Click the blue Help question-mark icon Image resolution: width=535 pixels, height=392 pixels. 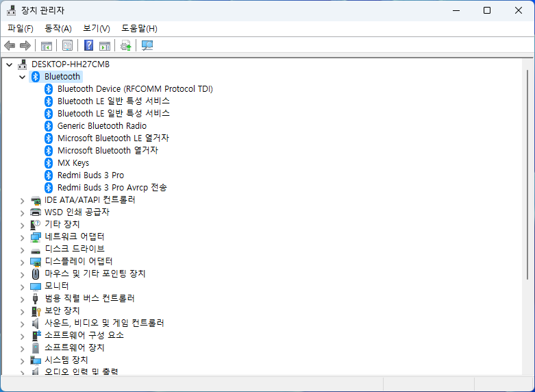88,45
